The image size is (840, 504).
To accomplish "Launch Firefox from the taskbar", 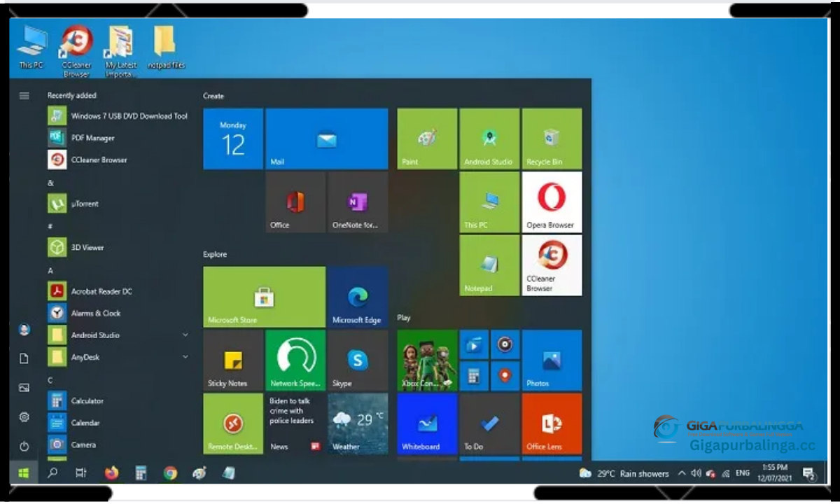I will [111, 473].
